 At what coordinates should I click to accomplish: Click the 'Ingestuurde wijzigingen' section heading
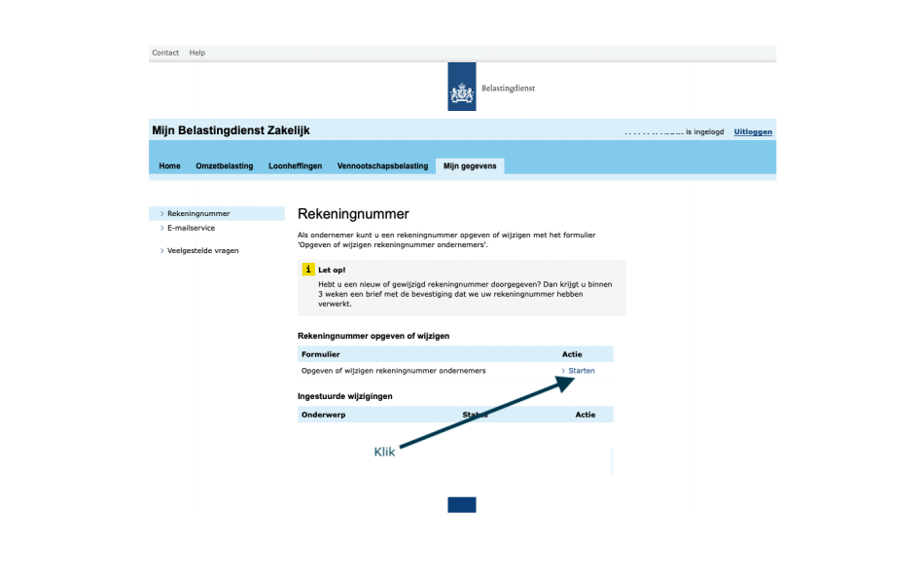[344, 396]
